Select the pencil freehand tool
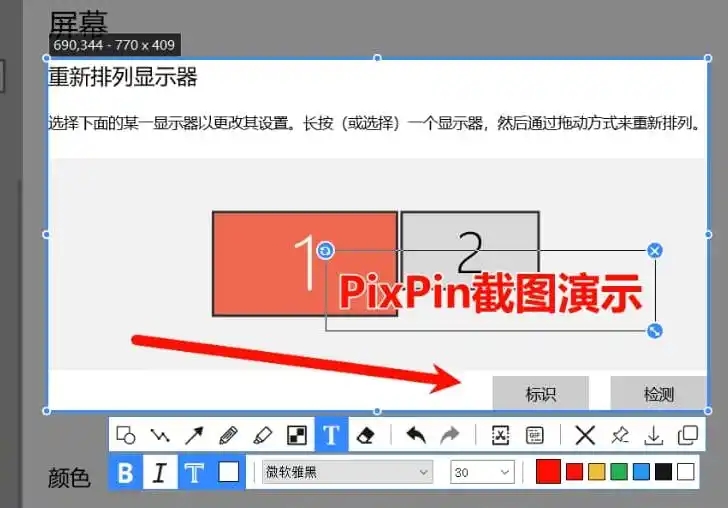 click(228, 435)
